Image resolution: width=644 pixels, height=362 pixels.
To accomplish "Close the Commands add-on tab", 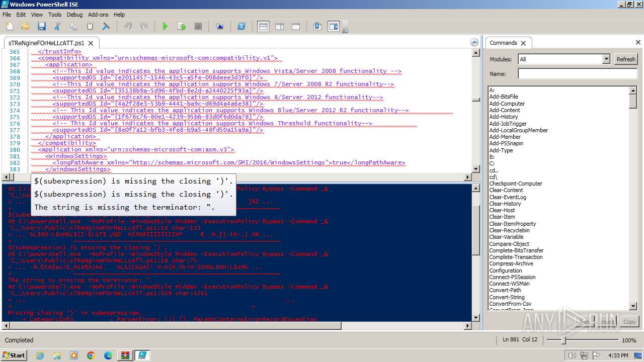I will pos(523,43).
